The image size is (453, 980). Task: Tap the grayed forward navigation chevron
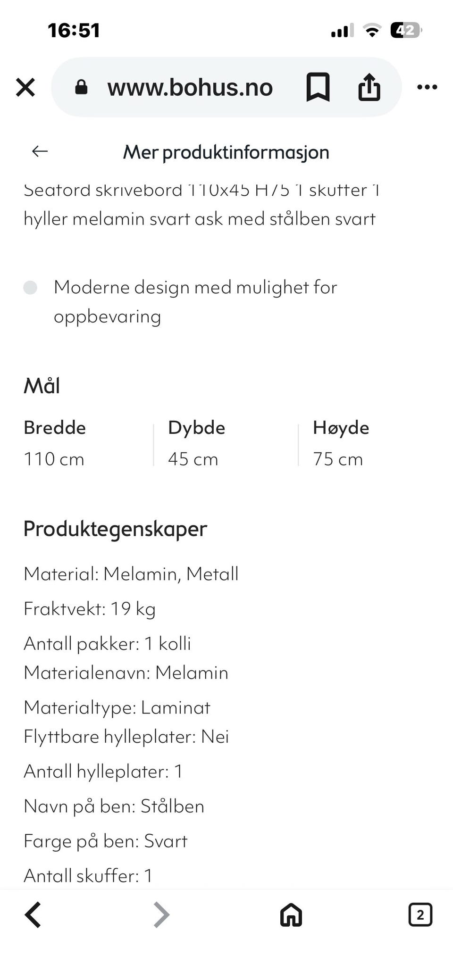(160, 914)
